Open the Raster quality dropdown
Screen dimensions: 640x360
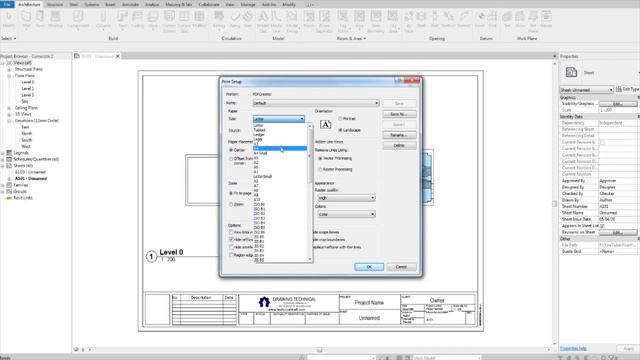[x=346, y=198]
